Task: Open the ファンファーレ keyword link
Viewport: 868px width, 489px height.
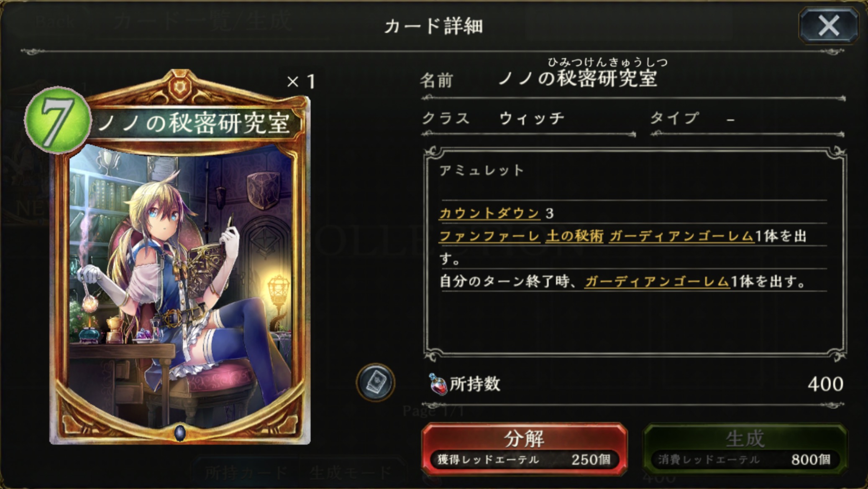Action: 489,236
